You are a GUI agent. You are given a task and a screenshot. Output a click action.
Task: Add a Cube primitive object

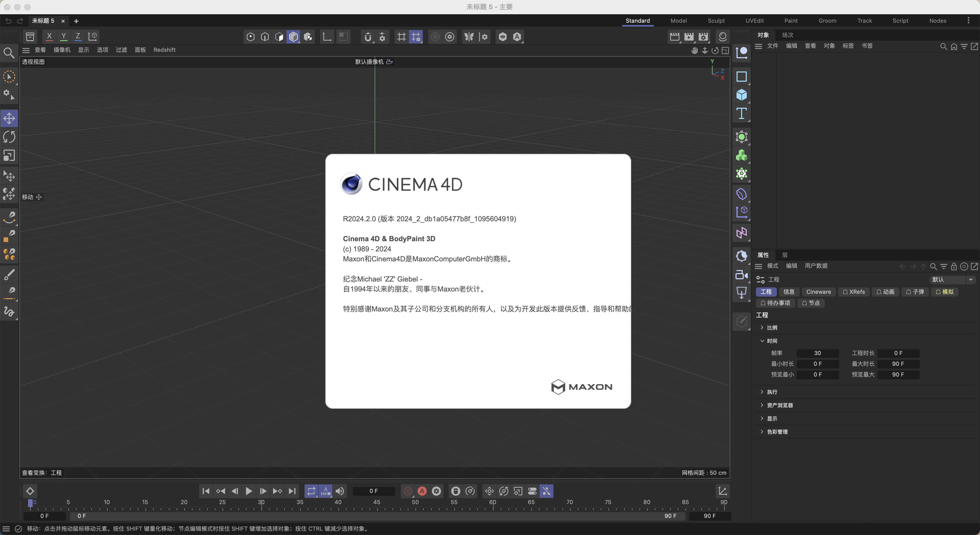[x=741, y=95]
